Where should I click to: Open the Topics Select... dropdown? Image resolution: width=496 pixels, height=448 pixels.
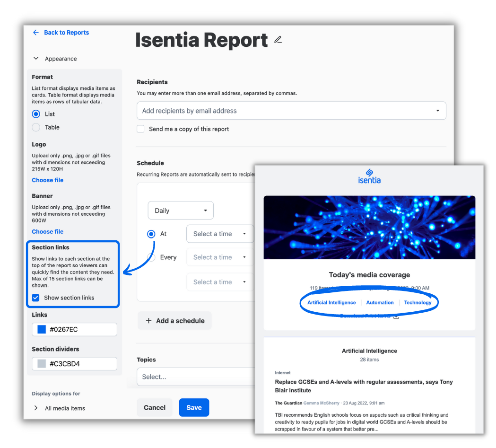[x=196, y=377]
